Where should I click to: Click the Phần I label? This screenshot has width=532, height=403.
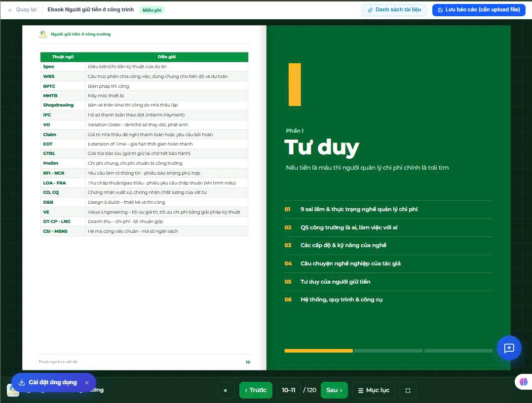295,131
